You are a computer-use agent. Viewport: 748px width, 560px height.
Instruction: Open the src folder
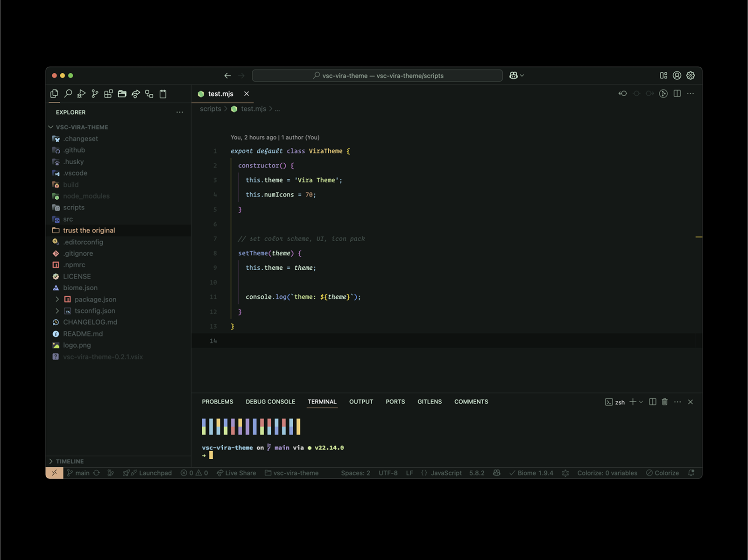(119, 219)
